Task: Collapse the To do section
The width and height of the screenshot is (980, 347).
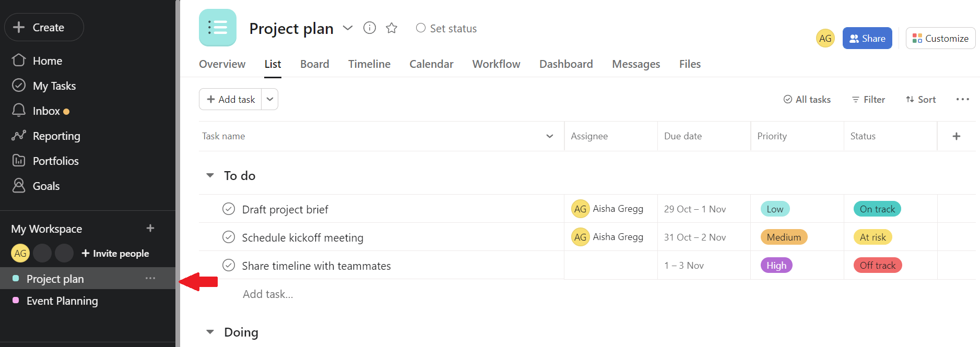Action: pos(210,176)
